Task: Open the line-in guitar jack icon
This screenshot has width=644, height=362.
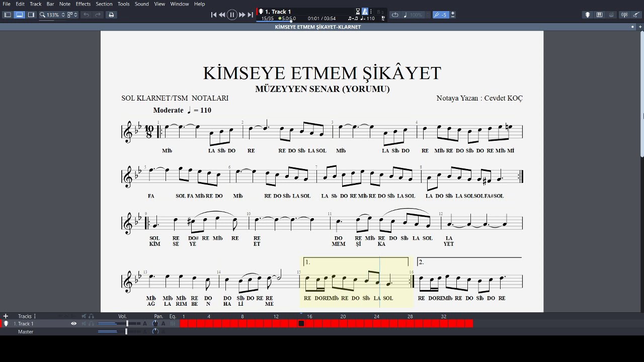Action: coord(636,15)
